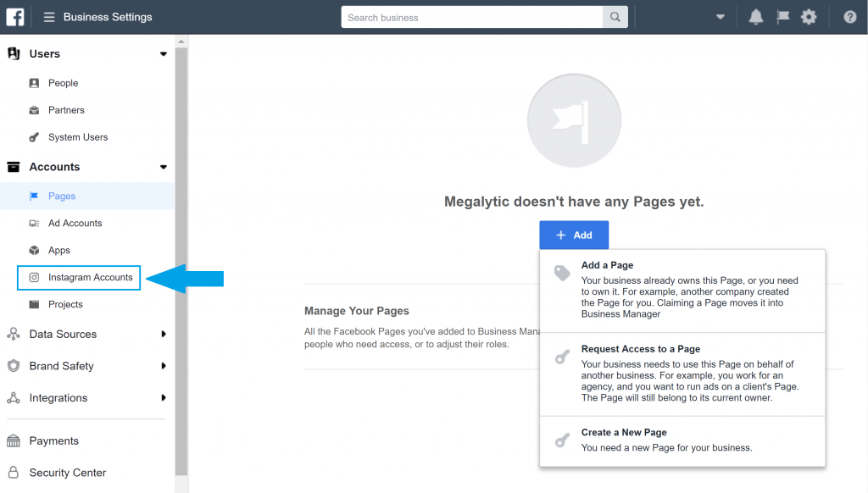Click the Partners briefcase icon
The image size is (868, 493).
point(34,110)
